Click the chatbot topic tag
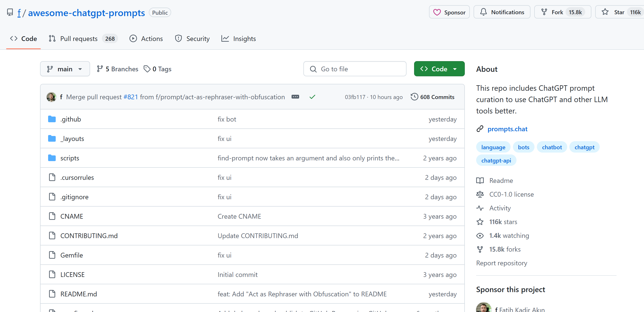 click(x=552, y=147)
